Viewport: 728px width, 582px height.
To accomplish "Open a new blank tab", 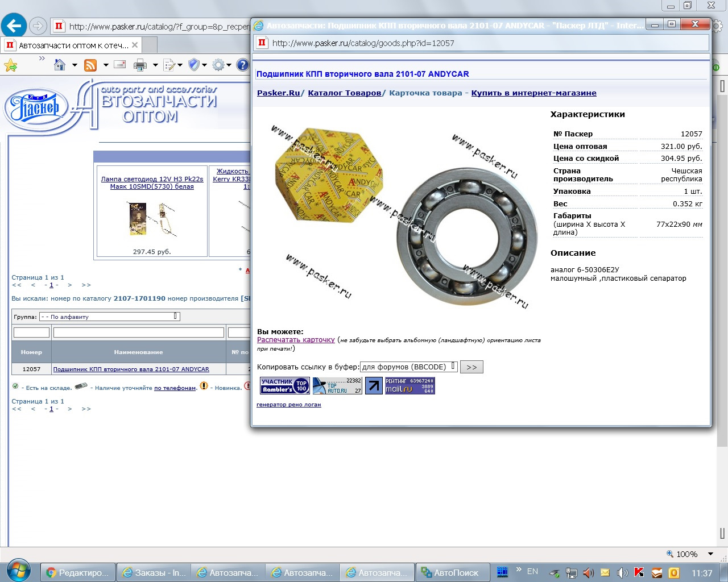I will tap(150, 45).
